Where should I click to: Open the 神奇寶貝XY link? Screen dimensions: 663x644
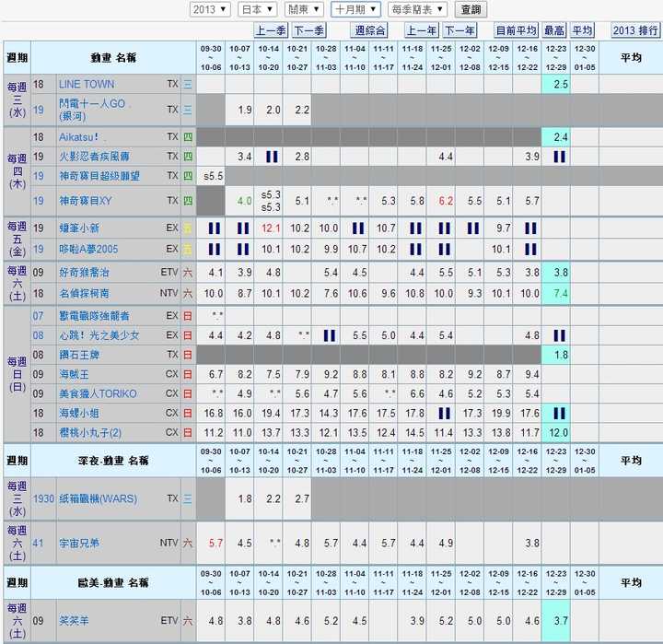[85, 201]
